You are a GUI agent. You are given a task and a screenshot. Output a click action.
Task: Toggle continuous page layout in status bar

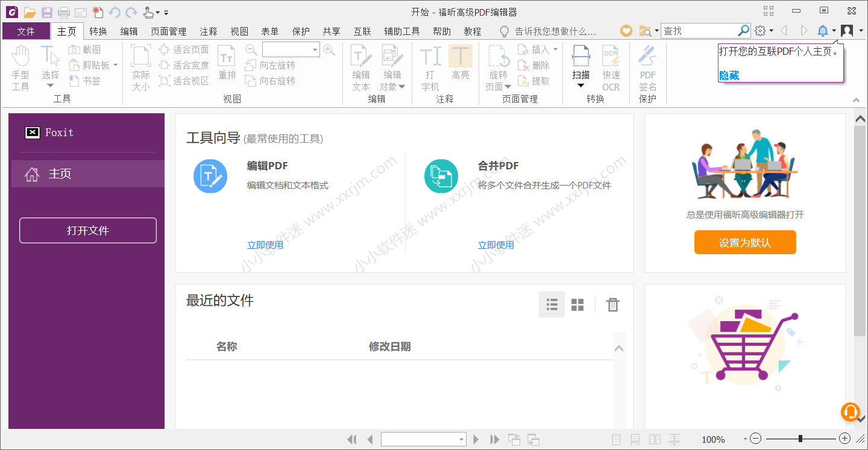(635, 439)
